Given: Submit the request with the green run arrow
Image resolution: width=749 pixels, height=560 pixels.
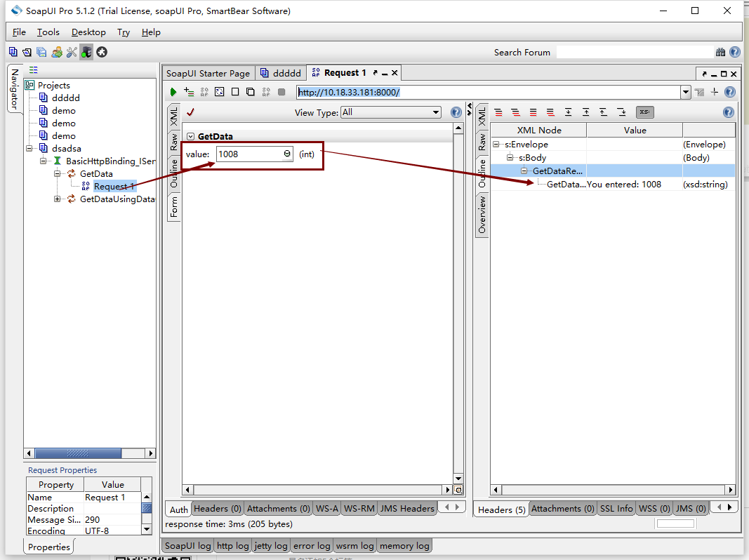Looking at the screenshot, I should pos(172,92).
